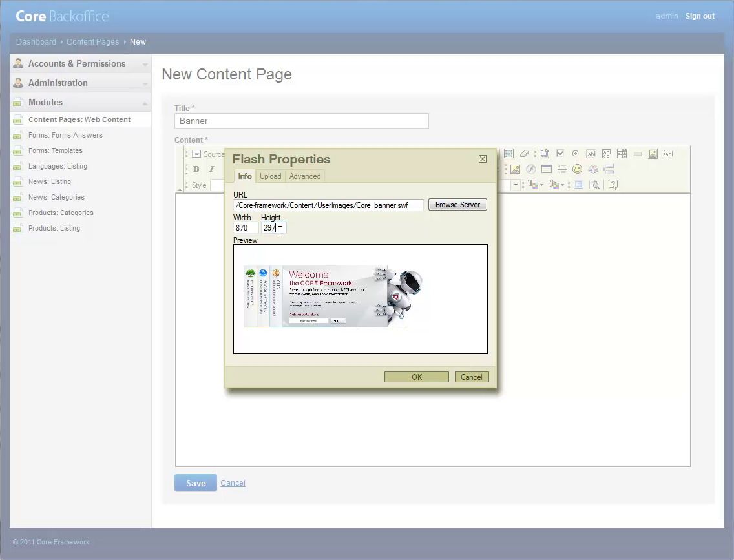The width and height of the screenshot is (734, 560).
Task: Click the Height input field
Action: click(x=273, y=227)
